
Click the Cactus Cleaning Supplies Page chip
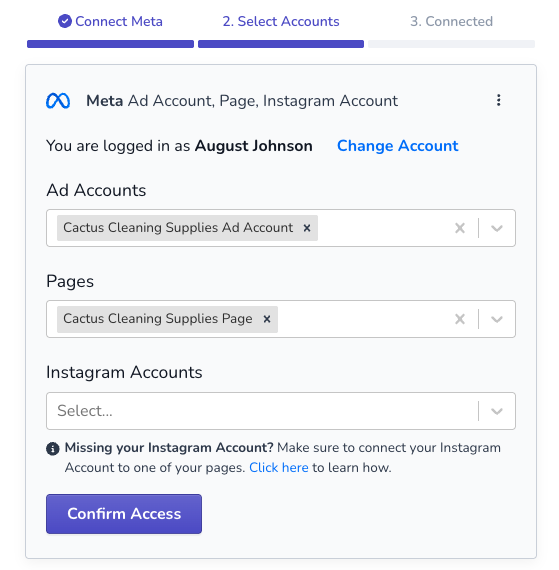158,319
